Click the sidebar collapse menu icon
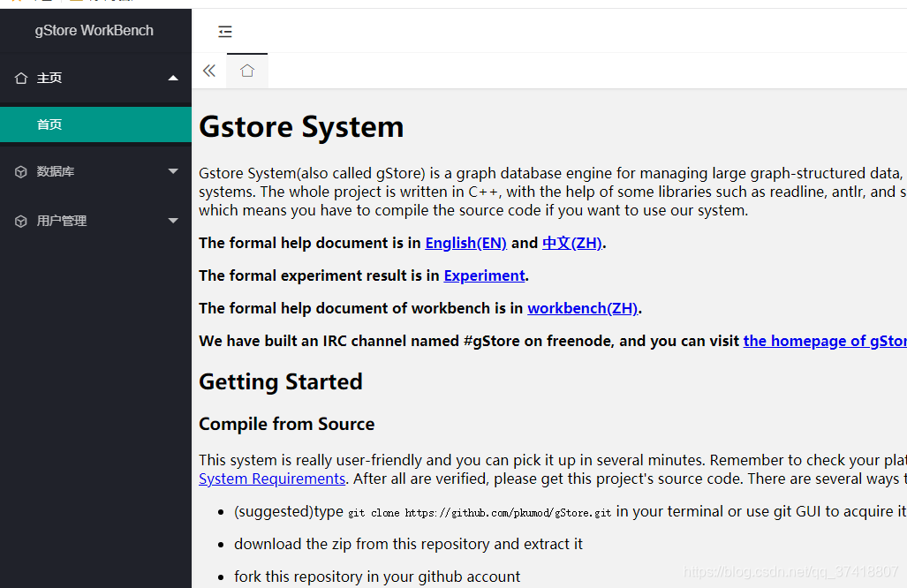 point(225,31)
